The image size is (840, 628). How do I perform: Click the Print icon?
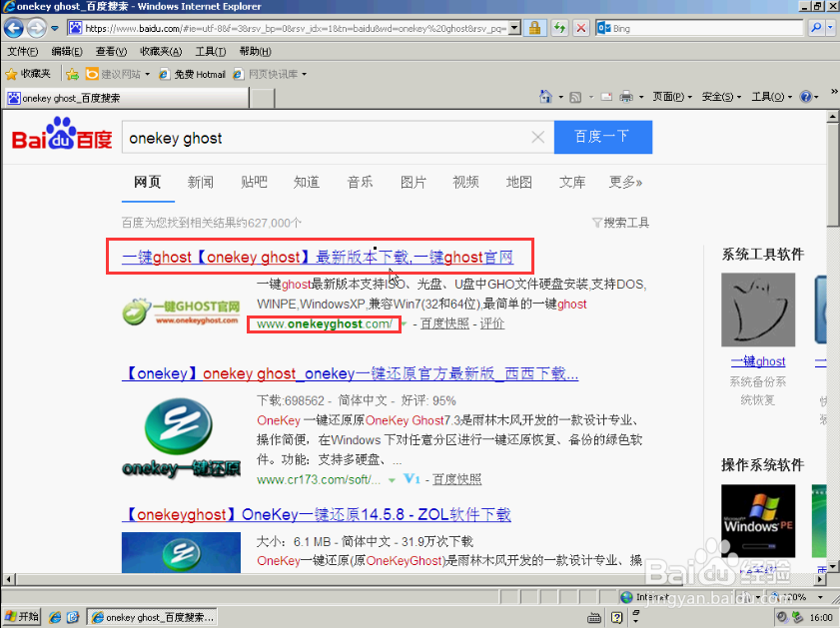(x=626, y=97)
